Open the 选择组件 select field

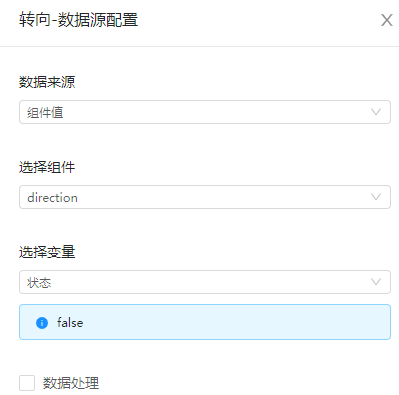[x=205, y=197]
